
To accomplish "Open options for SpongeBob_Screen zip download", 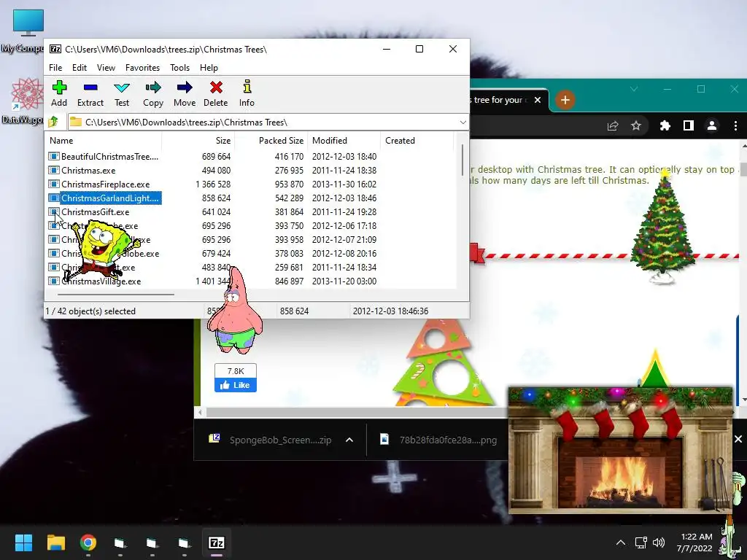I will (349, 440).
